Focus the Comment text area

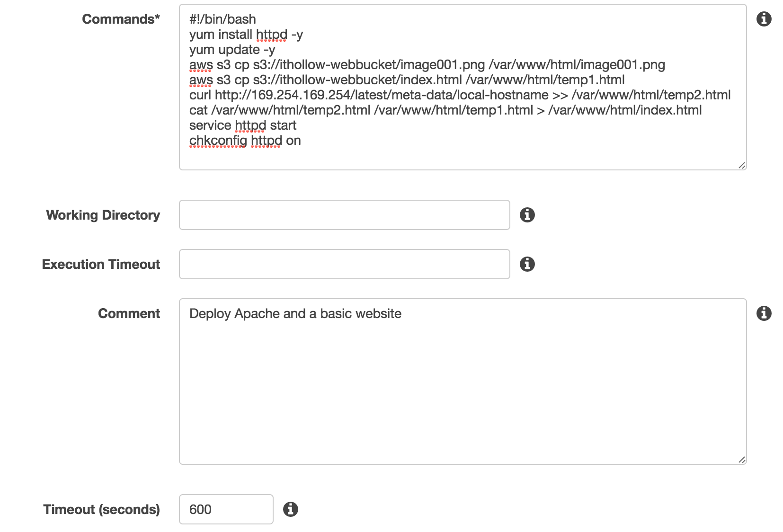[x=463, y=381]
